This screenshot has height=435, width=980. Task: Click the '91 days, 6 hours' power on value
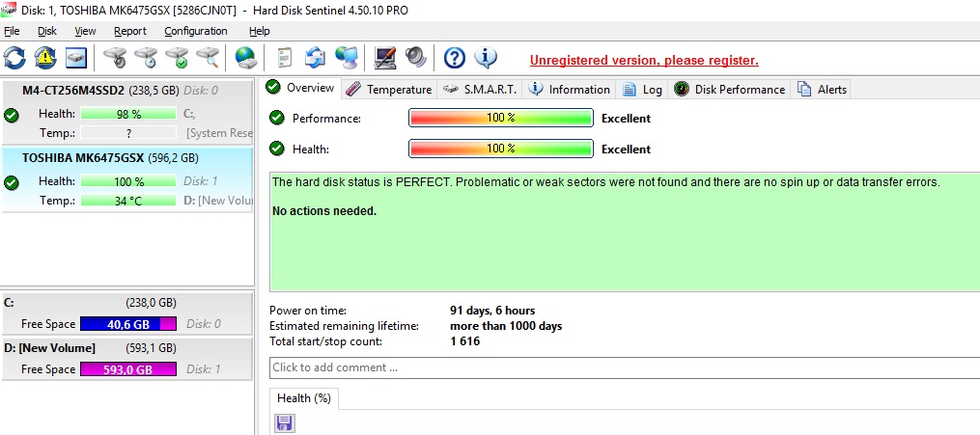tap(492, 311)
